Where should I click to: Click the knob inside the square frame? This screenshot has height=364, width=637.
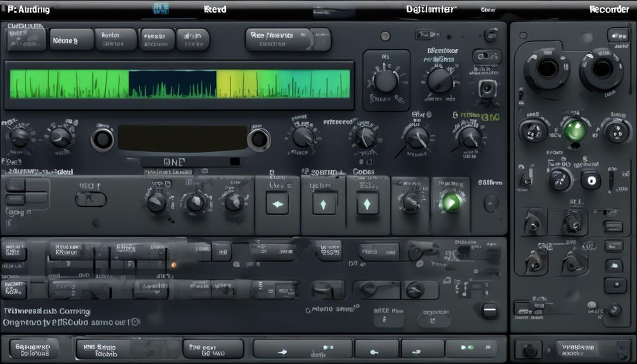(x=386, y=81)
